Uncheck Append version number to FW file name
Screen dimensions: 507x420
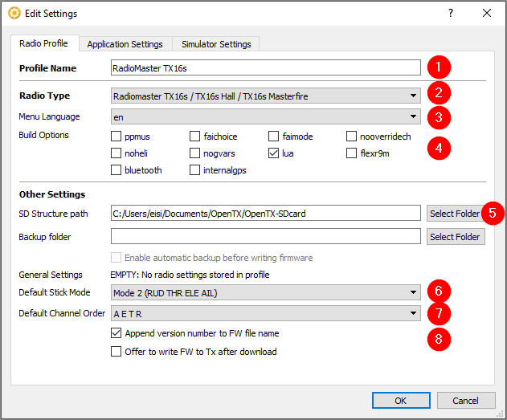pyautogui.click(x=116, y=332)
